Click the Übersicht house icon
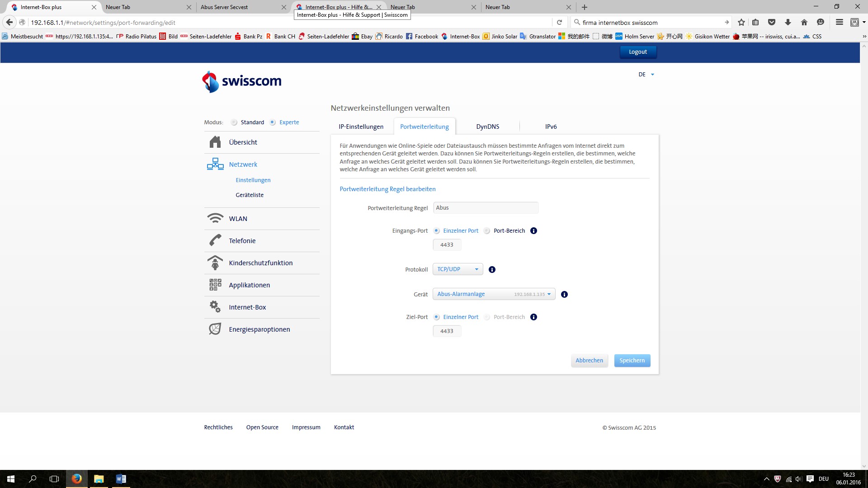Viewport: 868px width, 488px height. (x=215, y=142)
